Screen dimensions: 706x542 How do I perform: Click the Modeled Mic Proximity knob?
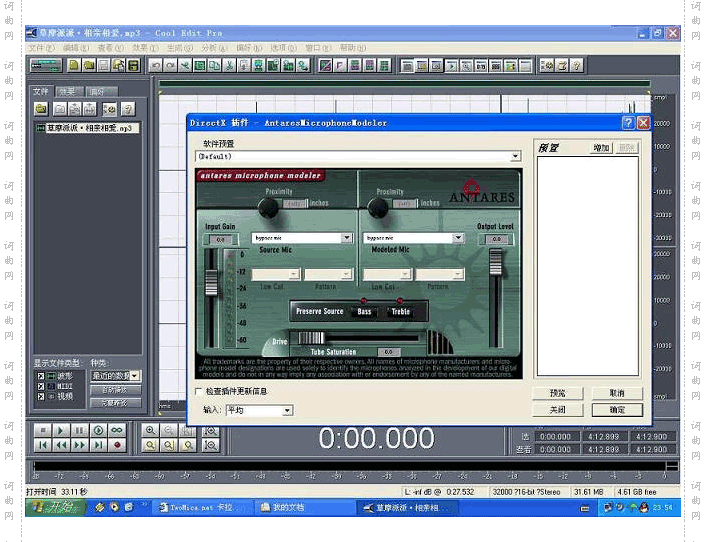point(378,208)
